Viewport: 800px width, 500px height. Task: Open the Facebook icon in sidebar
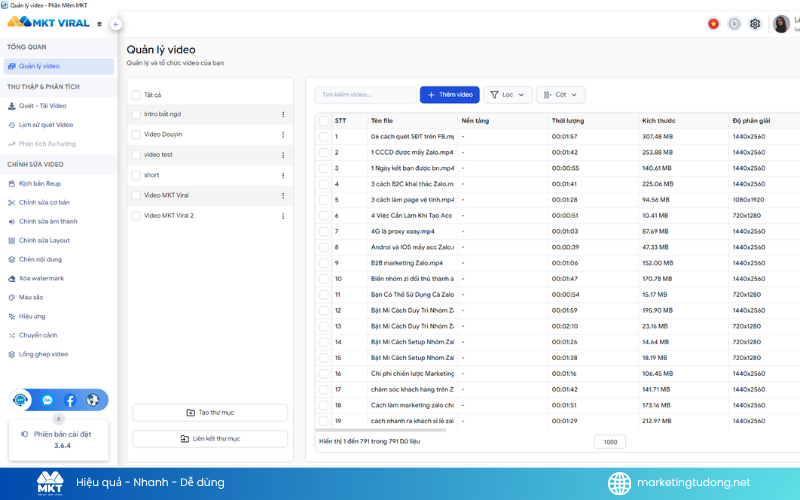pyautogui.click(x=70, y=400)
